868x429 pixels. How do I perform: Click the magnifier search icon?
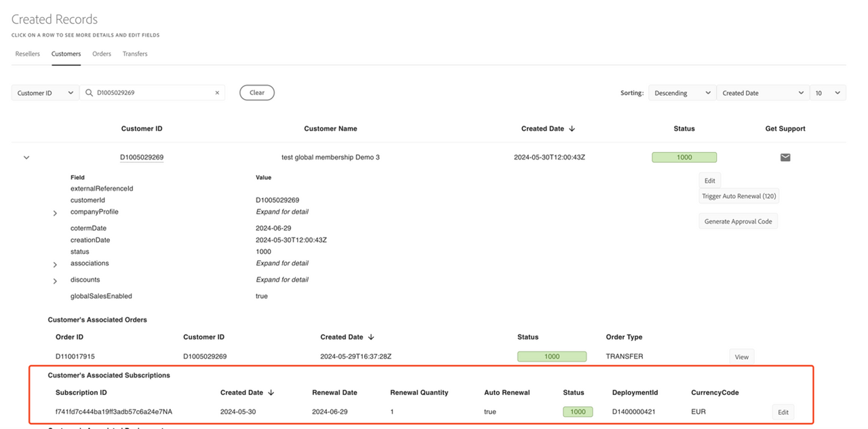point(89,93)
